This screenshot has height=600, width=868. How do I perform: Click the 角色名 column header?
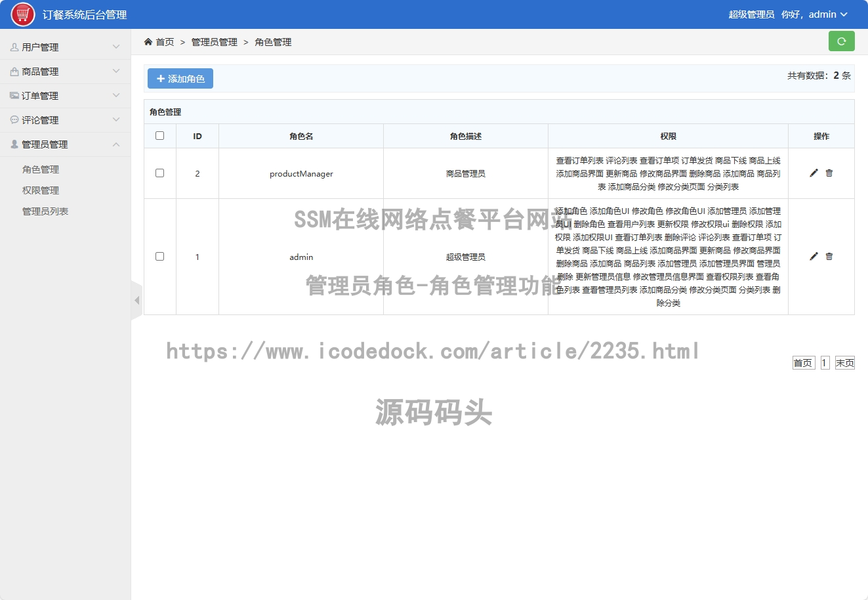pos(301,137)
